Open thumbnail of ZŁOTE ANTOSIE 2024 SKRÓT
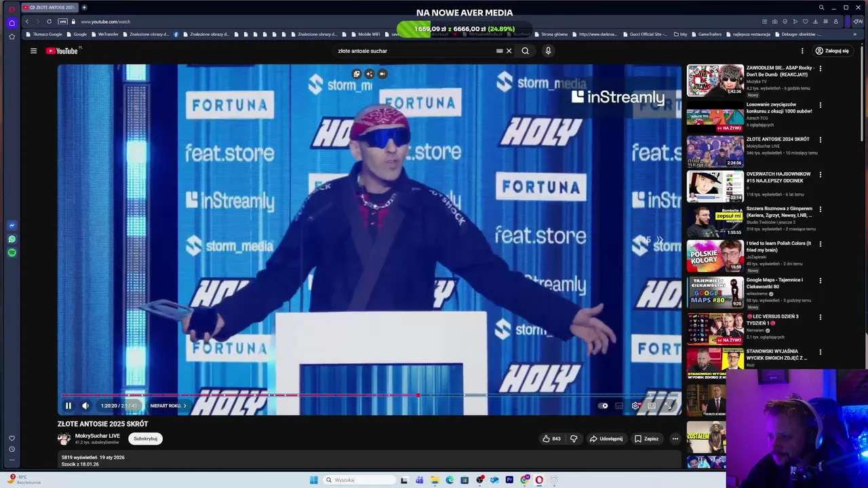Viewport: 868px width, 488px height. tap(715, 151)
